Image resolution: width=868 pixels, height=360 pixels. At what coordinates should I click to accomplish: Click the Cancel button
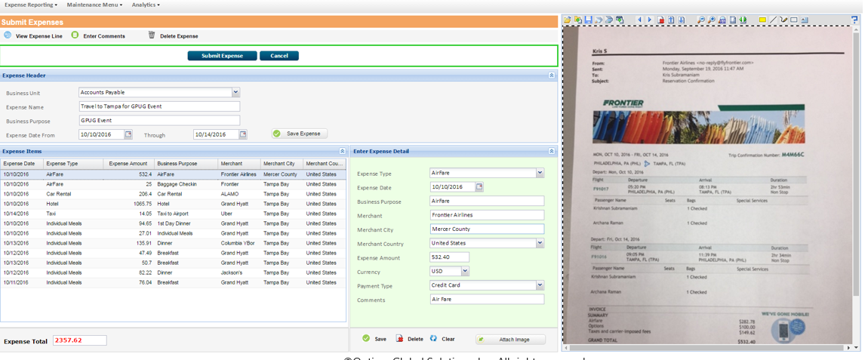(279, 56)
